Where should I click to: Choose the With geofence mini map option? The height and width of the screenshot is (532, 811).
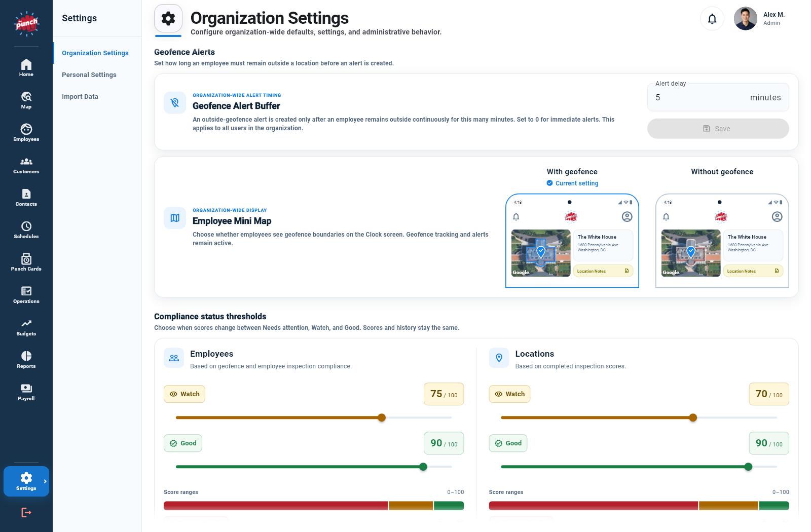click(x=572, y=241)
